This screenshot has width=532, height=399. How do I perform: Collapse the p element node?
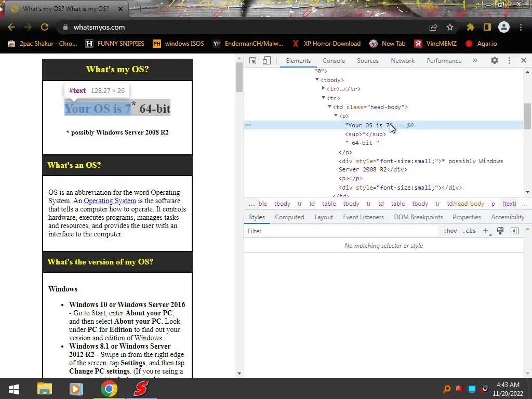pos(336,116)
